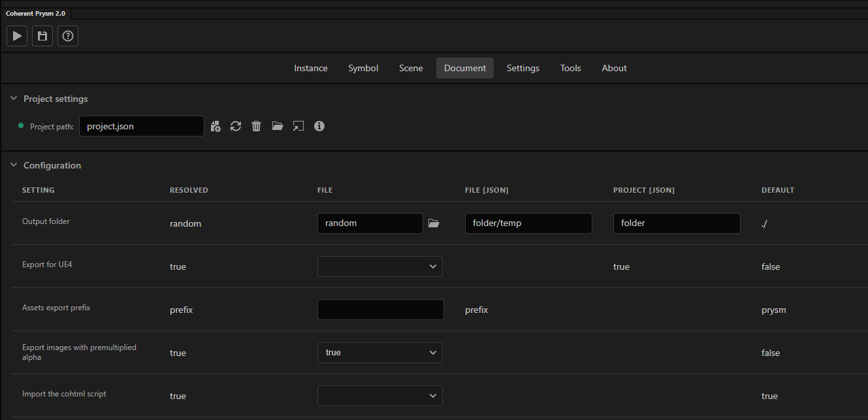This screenshot has height=420, width=868.
Task: Click the Save floppy disk icon
Action: [x=42, y=36]
